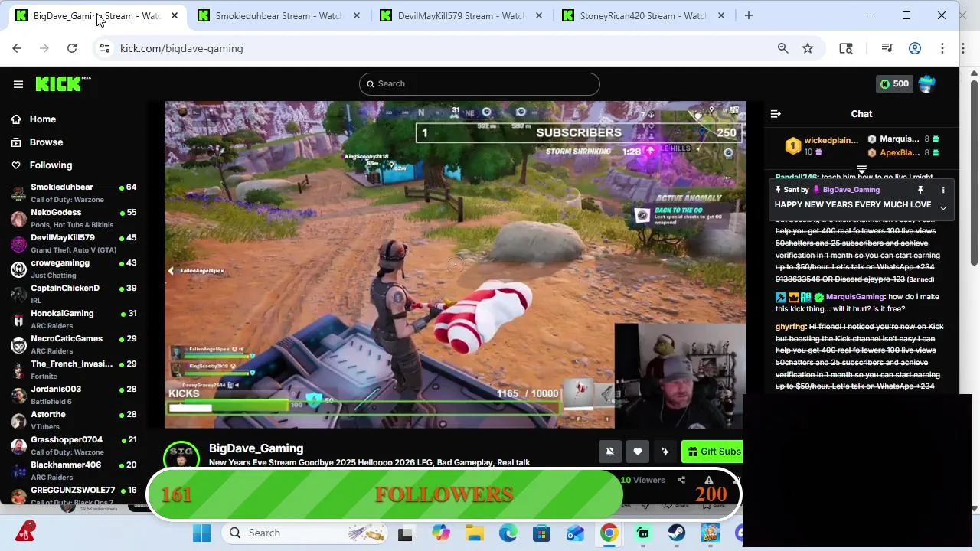The width and height of the screenshot is (980, 551).
Task: Open Astorthe channel in sidebar
Action: 73,420
